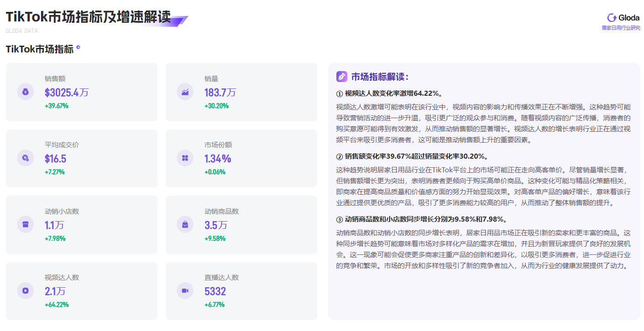Click the Gloda logo icon
The width and height of the screenshot is (644, 331).
pyautogui.click(x=612, y=18)
